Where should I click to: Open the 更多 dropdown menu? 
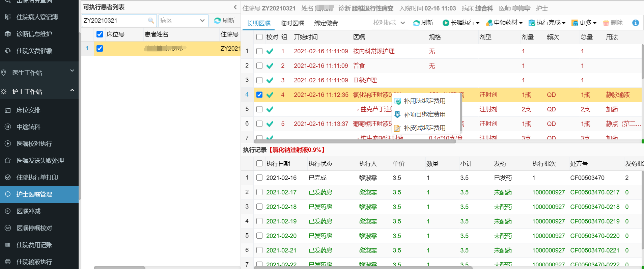point(584,23)
